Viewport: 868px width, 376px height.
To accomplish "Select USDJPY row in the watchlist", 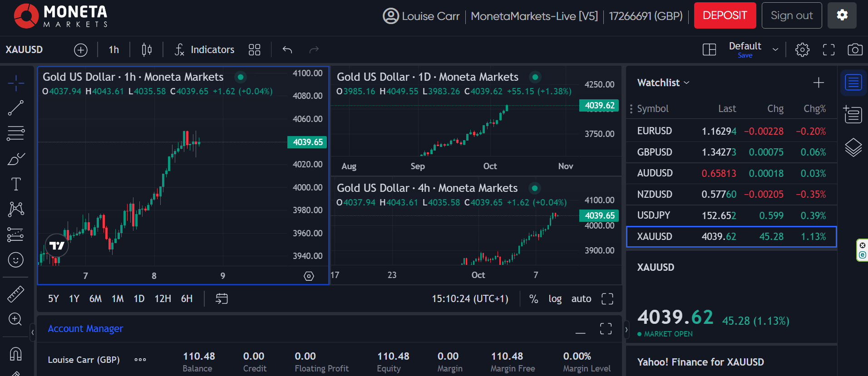I will (731, 215).
